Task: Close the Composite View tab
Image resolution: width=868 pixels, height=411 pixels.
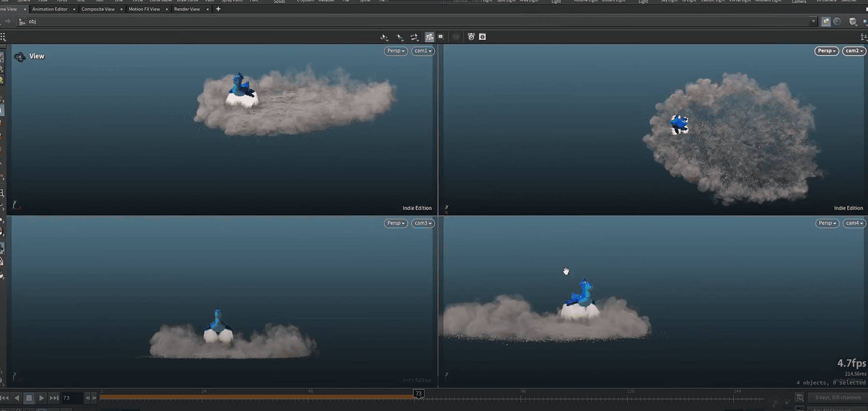Action: pyautogui.click(x=121, y=9)
